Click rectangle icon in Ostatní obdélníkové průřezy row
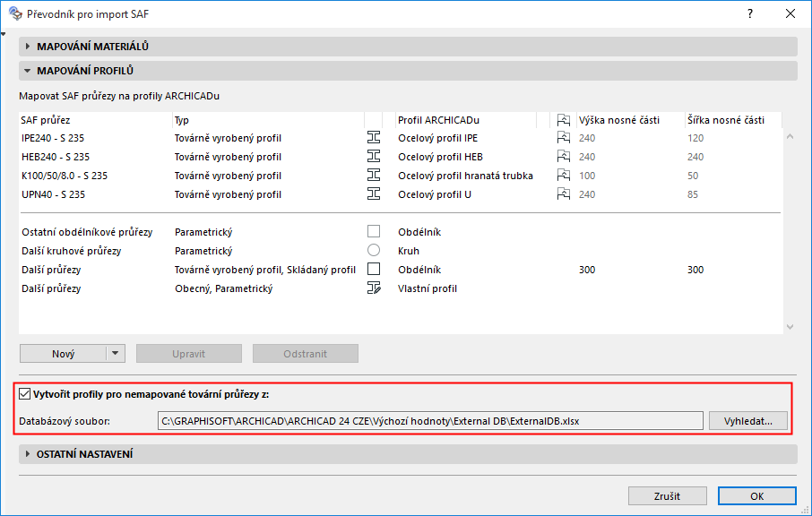Viewport: 812px width, 516px height. 374,231
